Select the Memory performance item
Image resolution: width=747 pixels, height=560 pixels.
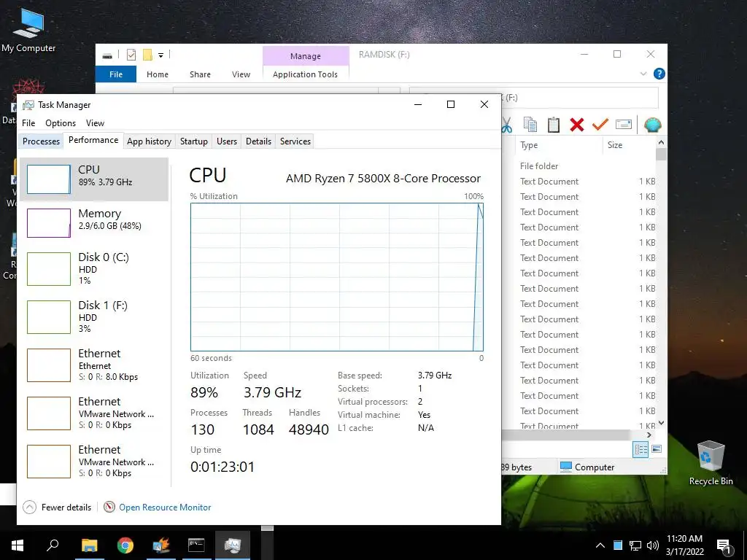pyautogui.click(x=94, y=223)
